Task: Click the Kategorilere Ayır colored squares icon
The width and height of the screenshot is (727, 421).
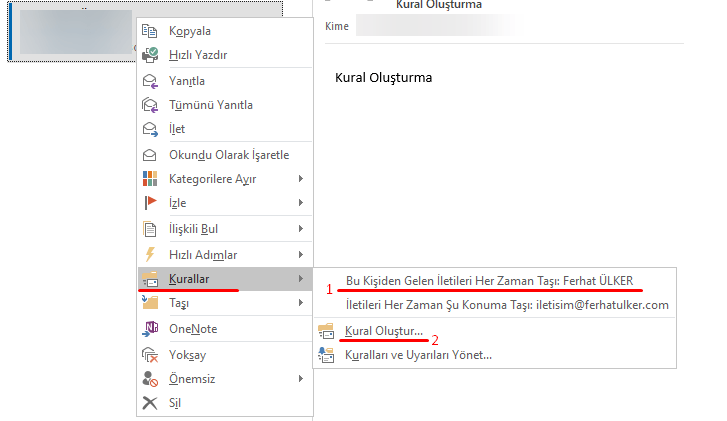Action: 151,179
